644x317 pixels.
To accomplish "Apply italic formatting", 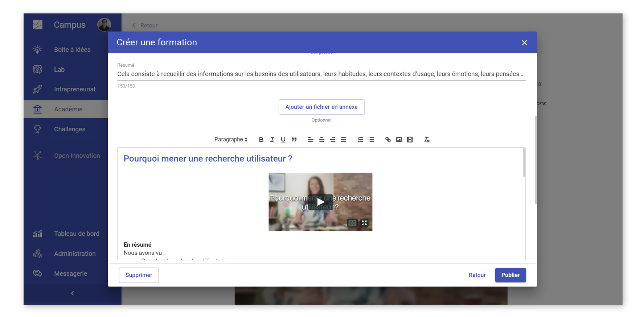I will pos(272,140).
